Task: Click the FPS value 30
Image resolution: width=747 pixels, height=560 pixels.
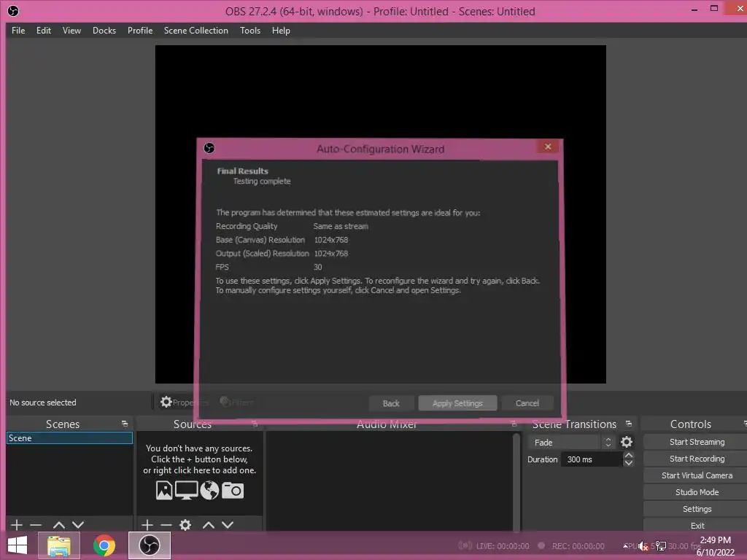Action: coord(318,267)
